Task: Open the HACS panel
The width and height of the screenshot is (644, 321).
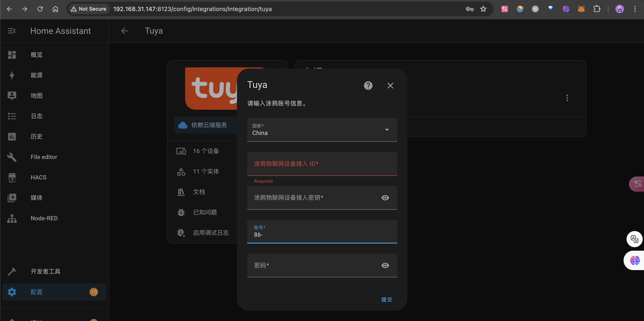Action: pos(38,177)
